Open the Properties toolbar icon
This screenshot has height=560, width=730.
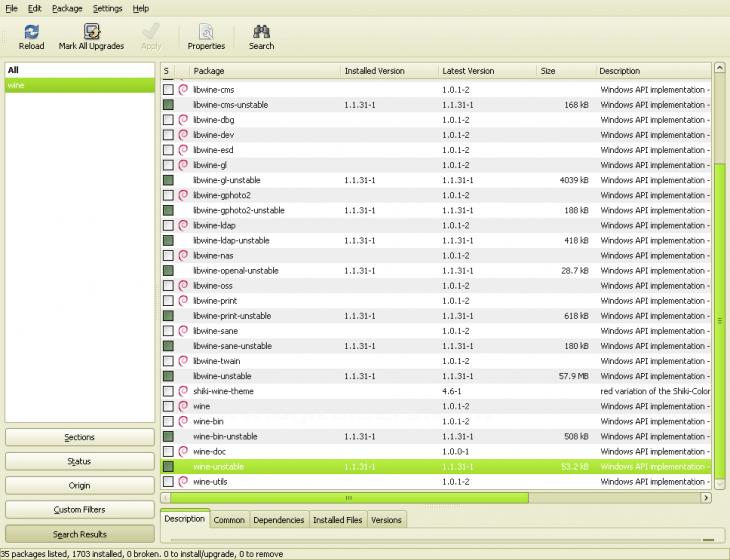point(206,32)
